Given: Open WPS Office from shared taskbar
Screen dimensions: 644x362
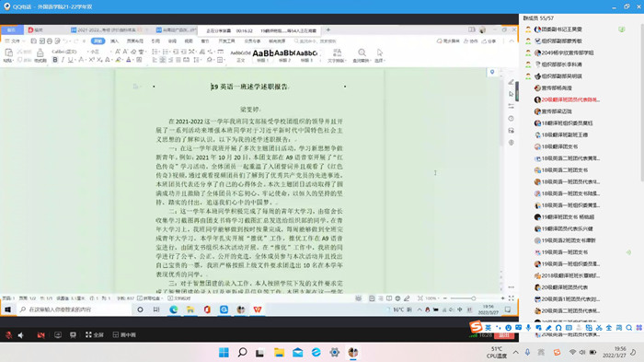Looking at the screenshot, I should tap(258, 309).
